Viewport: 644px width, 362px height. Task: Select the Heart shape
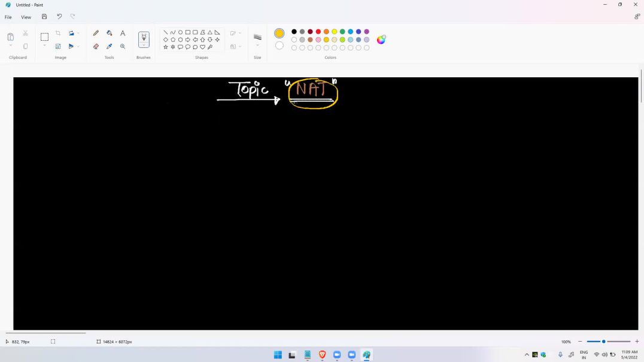point(202,47)
